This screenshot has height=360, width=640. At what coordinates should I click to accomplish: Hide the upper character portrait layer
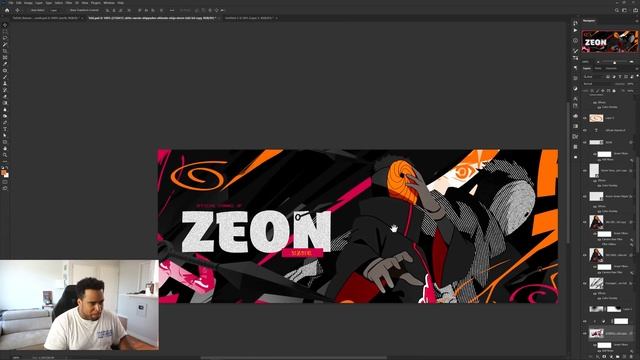pos(585,222)
